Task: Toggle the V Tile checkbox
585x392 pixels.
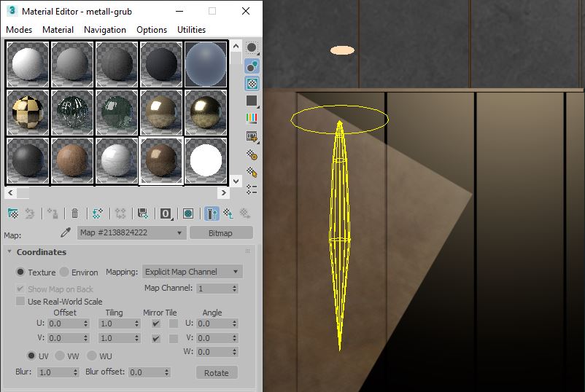Action: pos(174,338)
